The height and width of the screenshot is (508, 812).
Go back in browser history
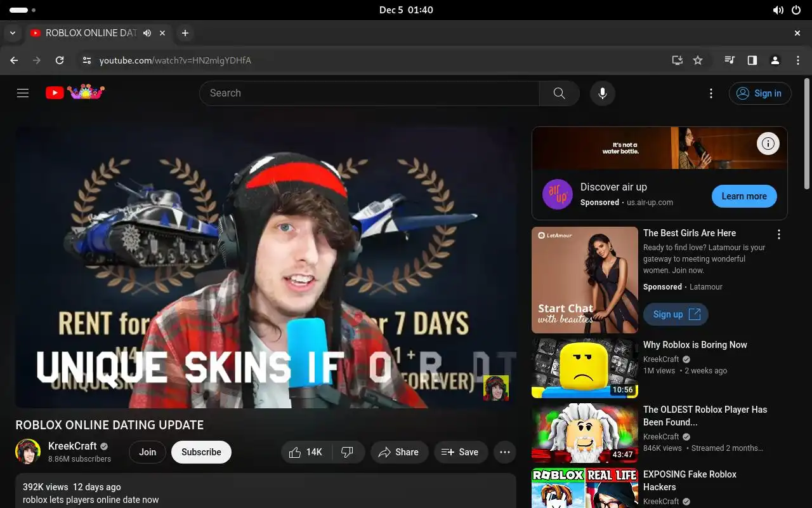click(x=14, y=60)
